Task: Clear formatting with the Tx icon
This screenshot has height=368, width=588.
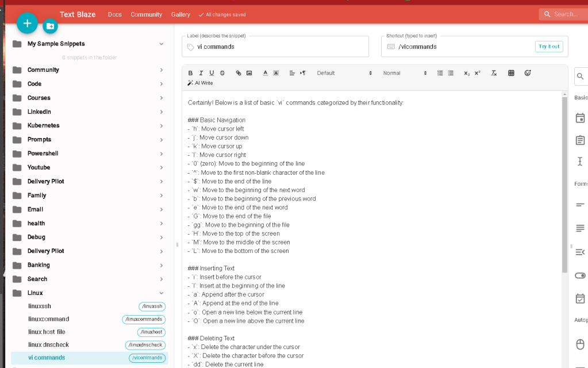Action: [x=494, y=73]
